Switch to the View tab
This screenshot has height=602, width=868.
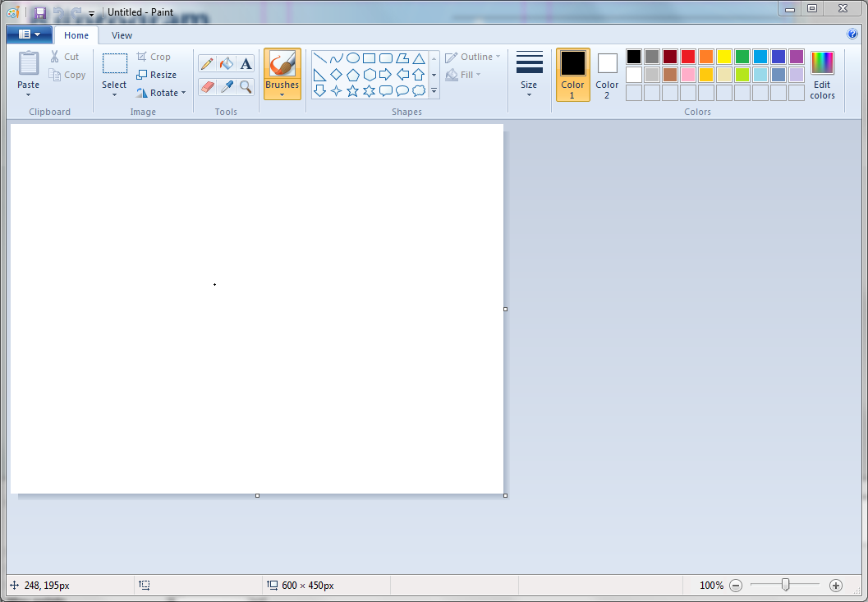[122, 35]
